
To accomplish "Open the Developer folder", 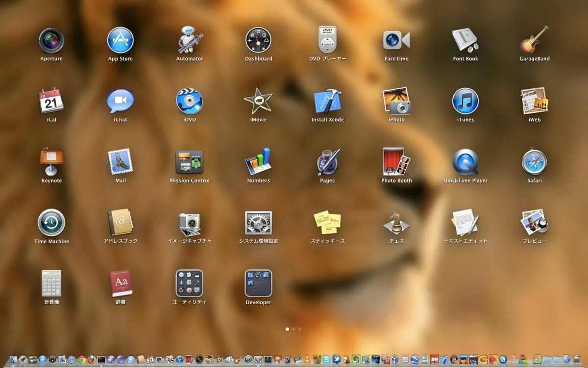I will [x=258, y=285].
